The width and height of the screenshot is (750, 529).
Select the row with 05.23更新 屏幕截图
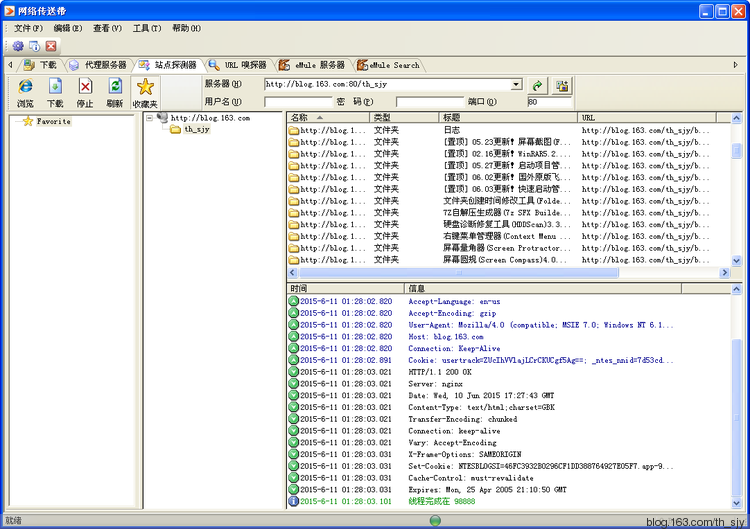[508, 142]
